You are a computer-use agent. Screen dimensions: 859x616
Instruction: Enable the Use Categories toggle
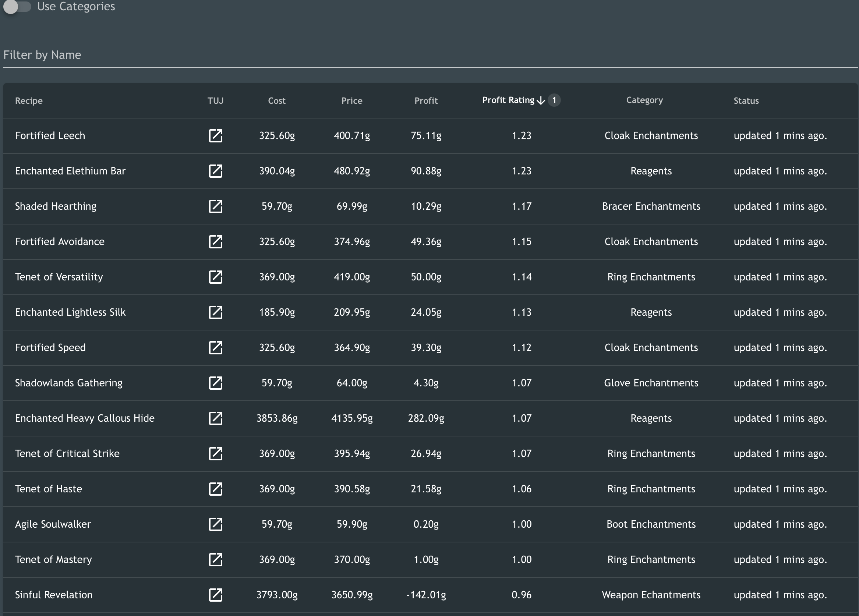[x=17, y=6]
